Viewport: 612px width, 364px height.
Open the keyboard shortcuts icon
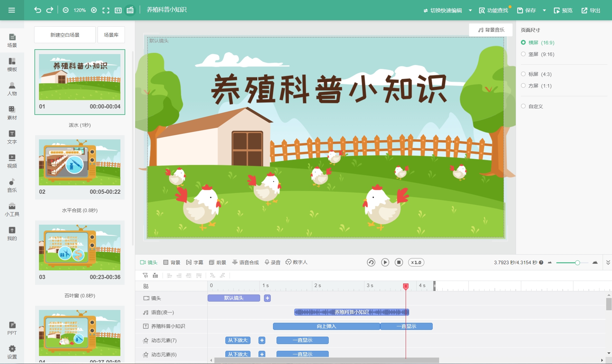tap(130, 10)
